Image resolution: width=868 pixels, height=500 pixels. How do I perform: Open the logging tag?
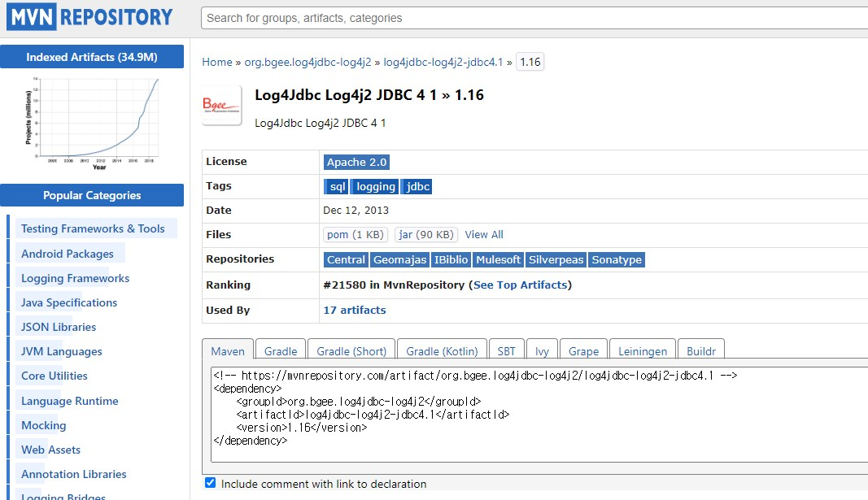pos(375,186)
